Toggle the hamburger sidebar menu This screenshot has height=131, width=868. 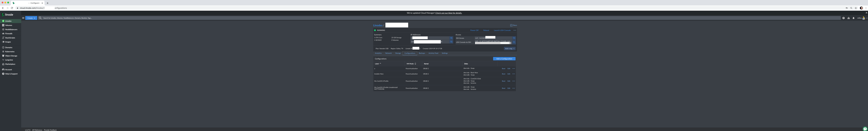[23, 18]
